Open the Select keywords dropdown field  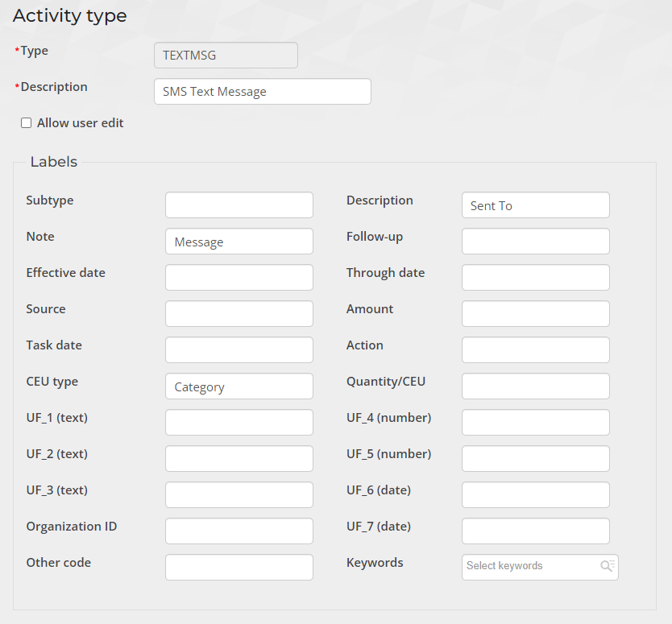[530, 566]
